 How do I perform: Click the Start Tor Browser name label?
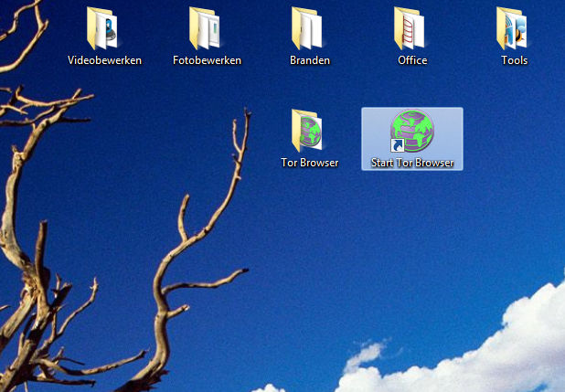[x=412, y=164]
